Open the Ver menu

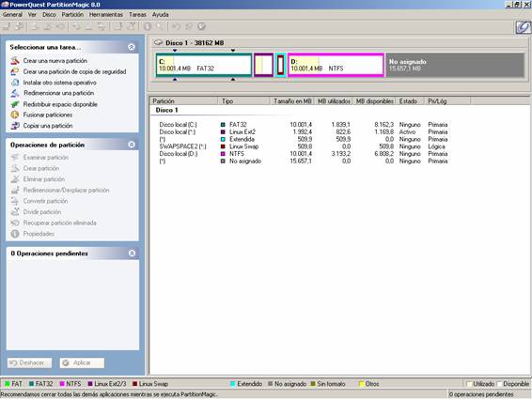(x=32, y=15)
